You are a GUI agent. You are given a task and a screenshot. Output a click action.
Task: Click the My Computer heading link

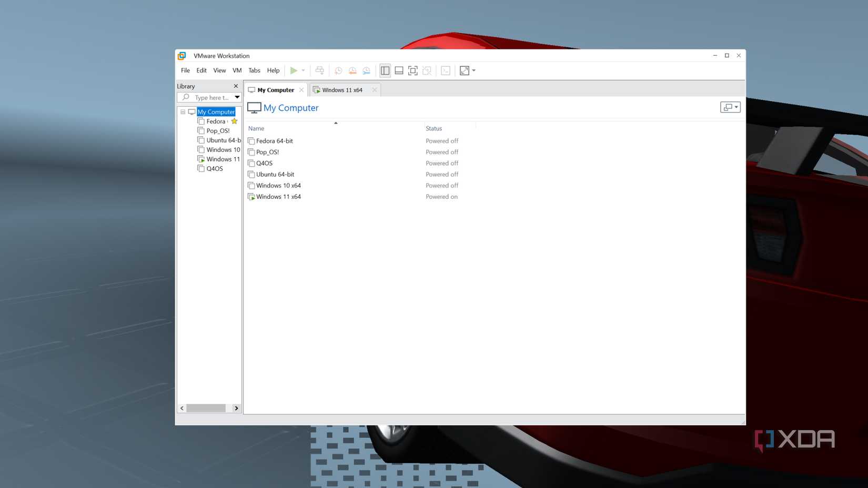tap(291, 108)
